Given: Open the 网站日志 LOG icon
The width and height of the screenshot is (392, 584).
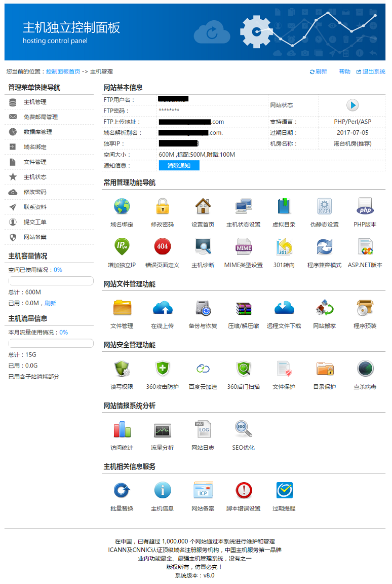Looking at the screenshot, I should pyautogui.click(x=203, y=429).
